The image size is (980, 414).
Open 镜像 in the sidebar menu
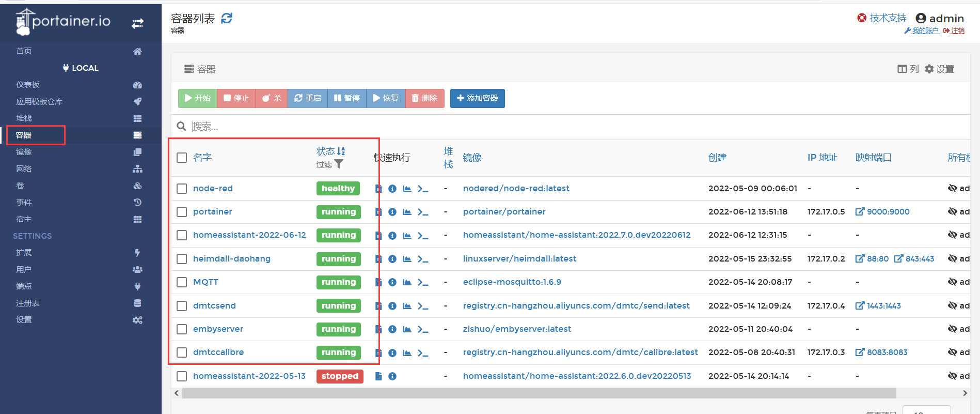click(24, 152)
